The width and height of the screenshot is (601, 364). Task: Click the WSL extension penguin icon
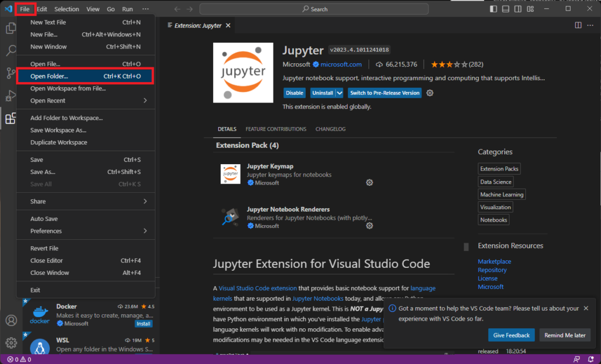40,346
